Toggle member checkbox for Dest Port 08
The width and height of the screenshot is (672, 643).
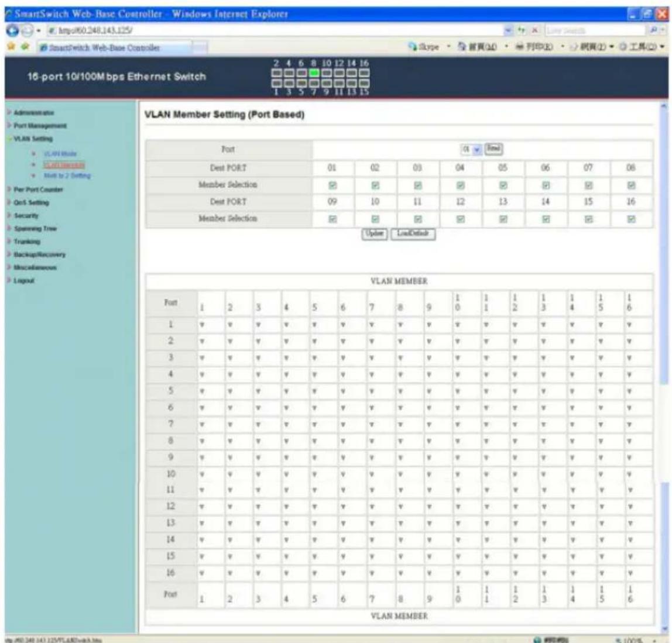[631, 185]
